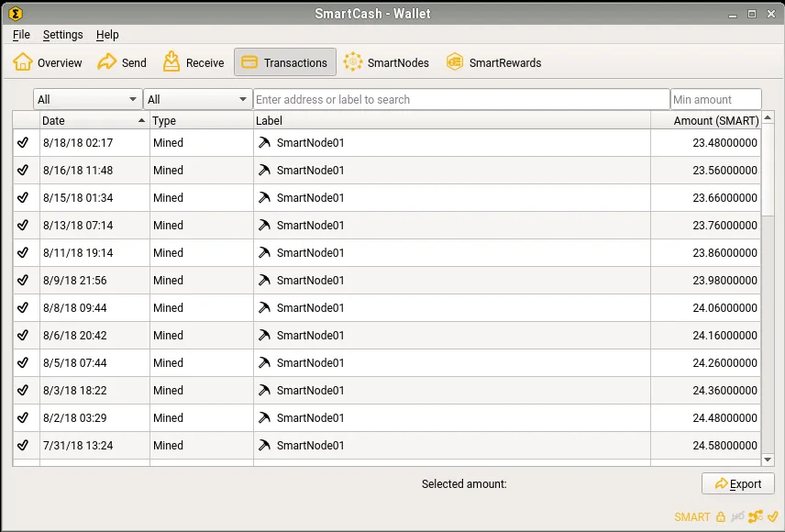
Task: Click the Mined type cell for 8/18/18 02:17
Action: tap(201, 143)
